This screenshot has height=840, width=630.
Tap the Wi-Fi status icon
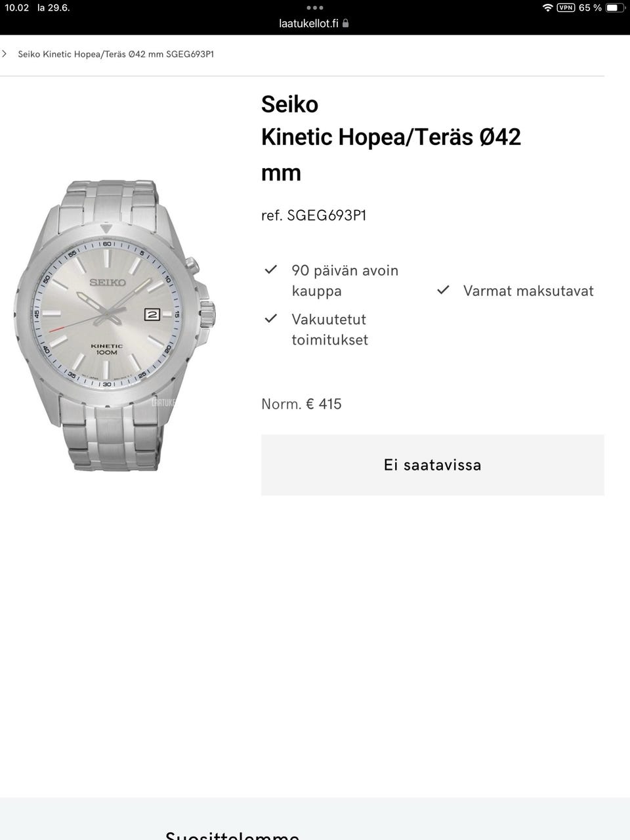pos(547,8)
